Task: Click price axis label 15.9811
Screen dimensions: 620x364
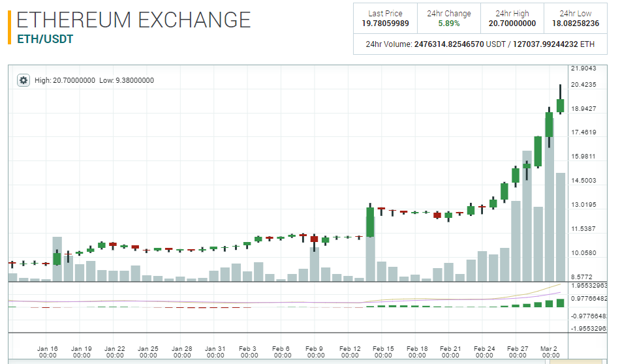Action: (583, 157)
